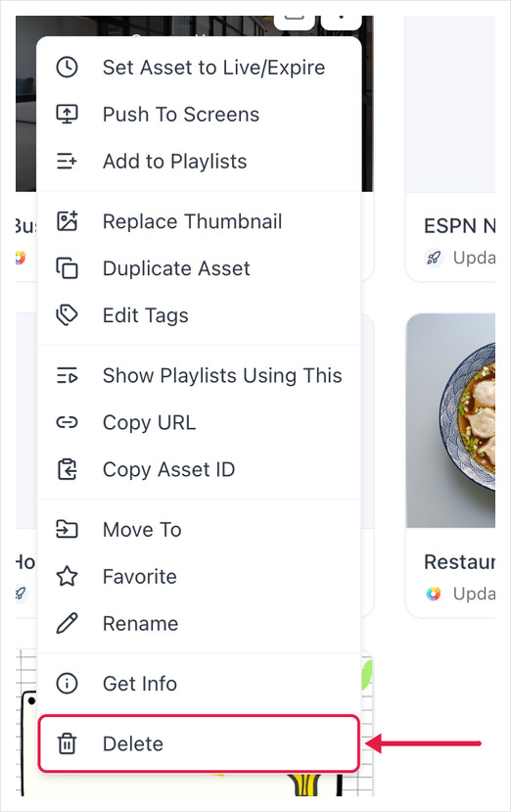
Task: Click the monitor upload icon for Push To Screens
Action: click(67, 115)
